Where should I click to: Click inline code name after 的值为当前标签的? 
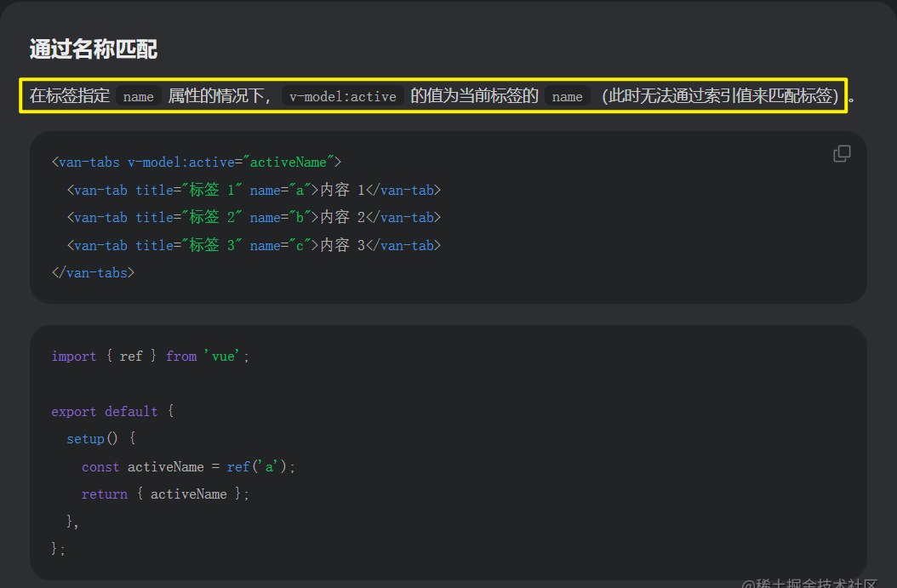567,96
